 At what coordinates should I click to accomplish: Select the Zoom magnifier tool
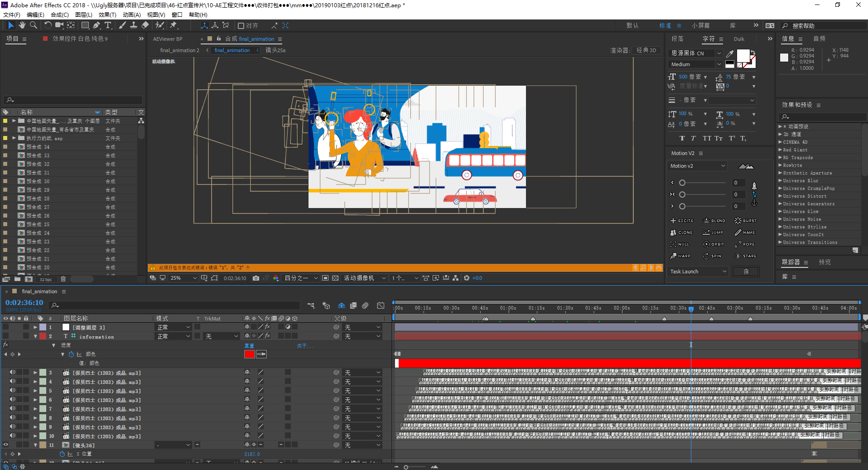33,25
